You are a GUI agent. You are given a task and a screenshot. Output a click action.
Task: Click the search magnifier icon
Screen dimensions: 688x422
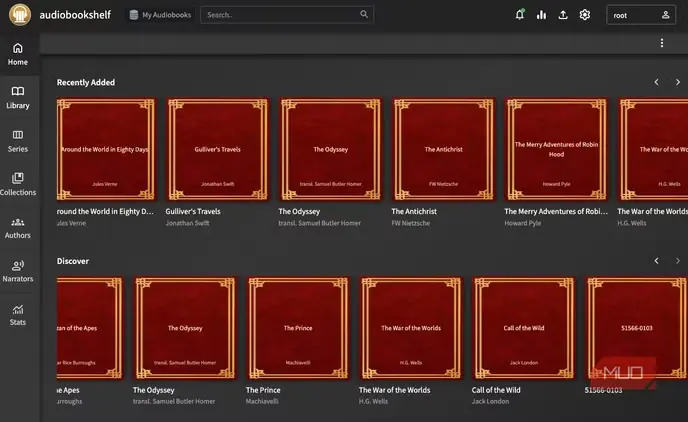(x=364, y=14)
